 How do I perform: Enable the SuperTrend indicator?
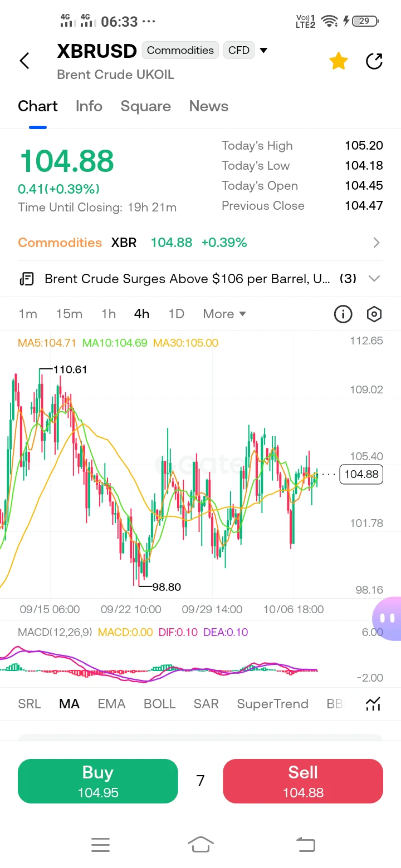pyautogui.click(x=272, y=704)
